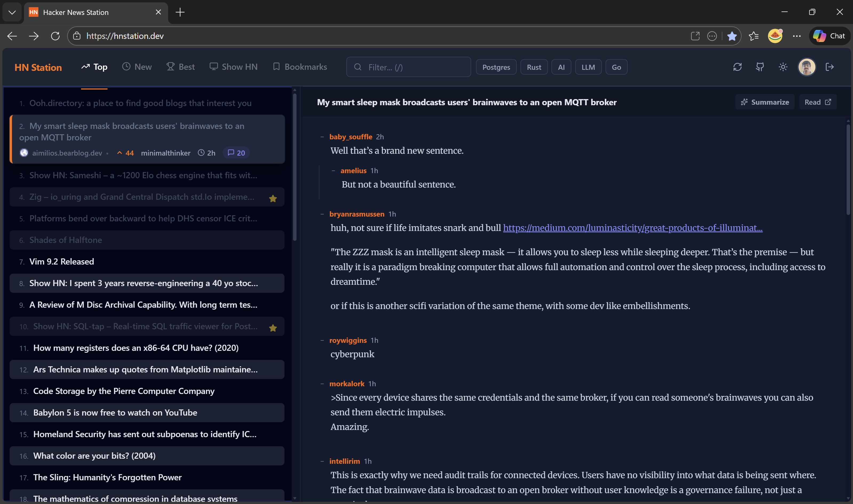Click the site info lock icon
Screen dimensions: 853x504
coord(77,36)
